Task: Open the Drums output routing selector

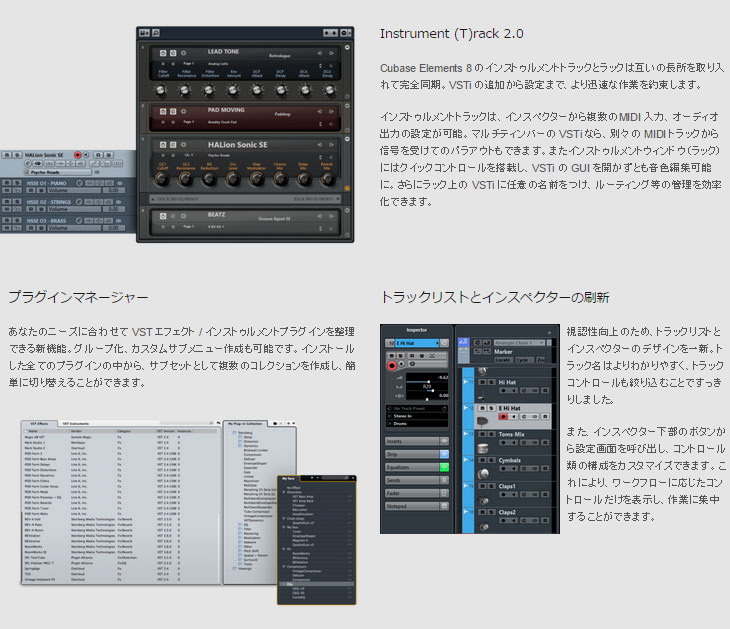Action: pyautogui.click(x=417, y=423)
